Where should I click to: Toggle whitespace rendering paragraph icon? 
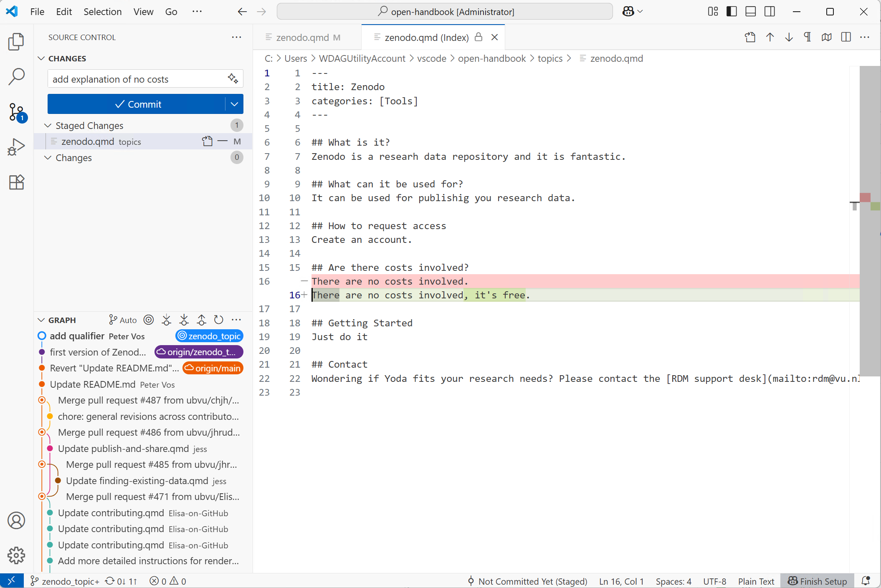pos(808,37)
